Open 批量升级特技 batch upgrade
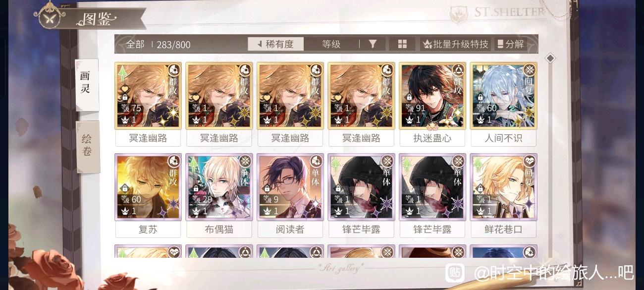 456,44
